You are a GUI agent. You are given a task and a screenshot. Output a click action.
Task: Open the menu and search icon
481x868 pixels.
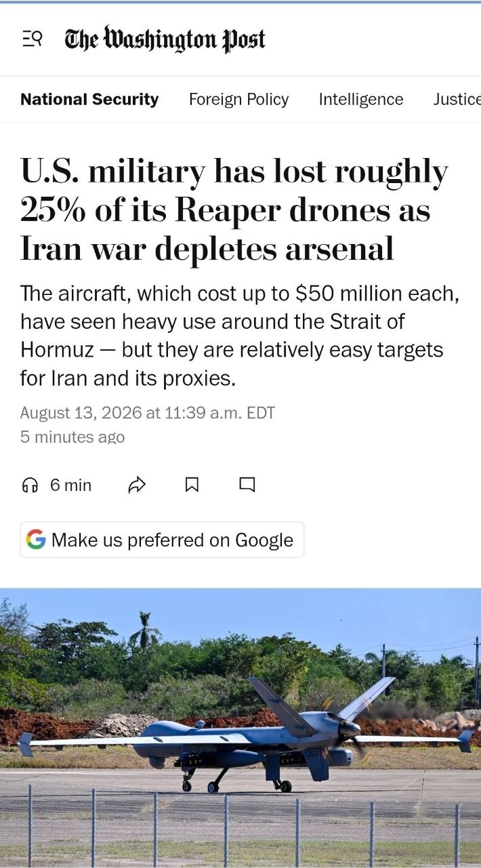click(32, 39)
